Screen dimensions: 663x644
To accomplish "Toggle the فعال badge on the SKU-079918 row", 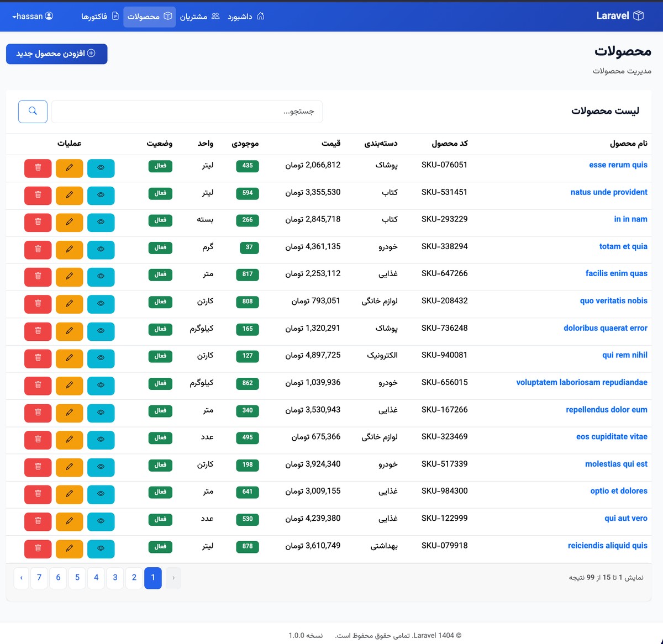I will pos(160,547).
